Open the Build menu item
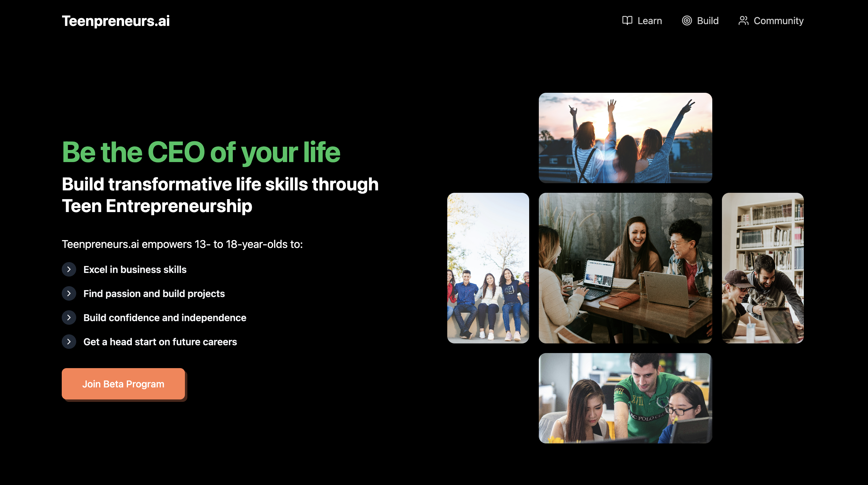This screenshot has height=485, width=868. click(x=707, y=21)
